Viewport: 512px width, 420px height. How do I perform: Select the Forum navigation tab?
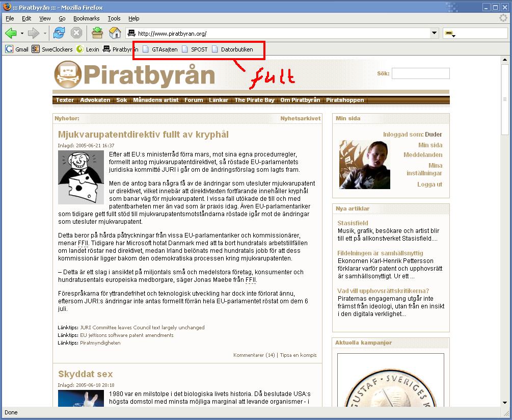194,100
